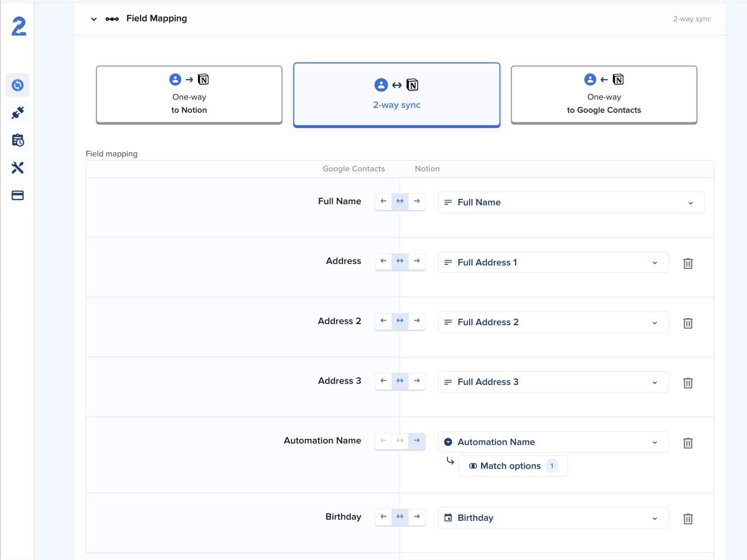Enable two-way arrow for Birthday row

pyautogui.click(x=400, y=517)
